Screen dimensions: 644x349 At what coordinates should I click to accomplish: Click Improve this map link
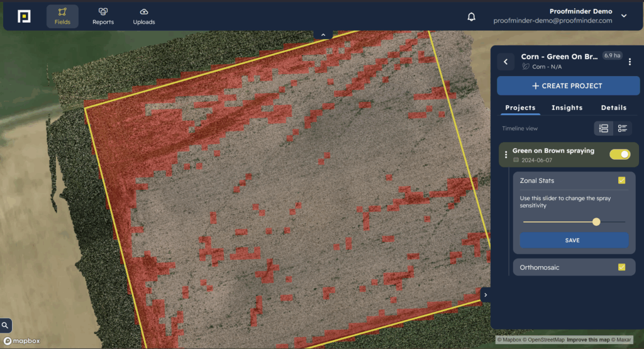tap(588, 340)
